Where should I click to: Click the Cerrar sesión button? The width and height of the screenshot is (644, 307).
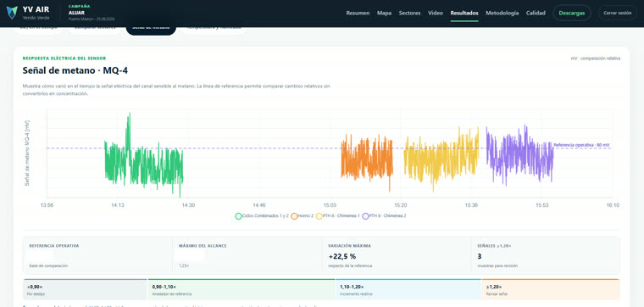(617, 14)
